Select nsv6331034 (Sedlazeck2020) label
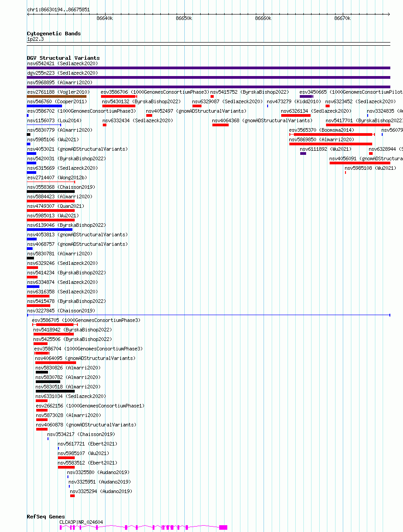The height and width of the screenshot is (532, 403). pyautogui.click(x=71, y=396)
